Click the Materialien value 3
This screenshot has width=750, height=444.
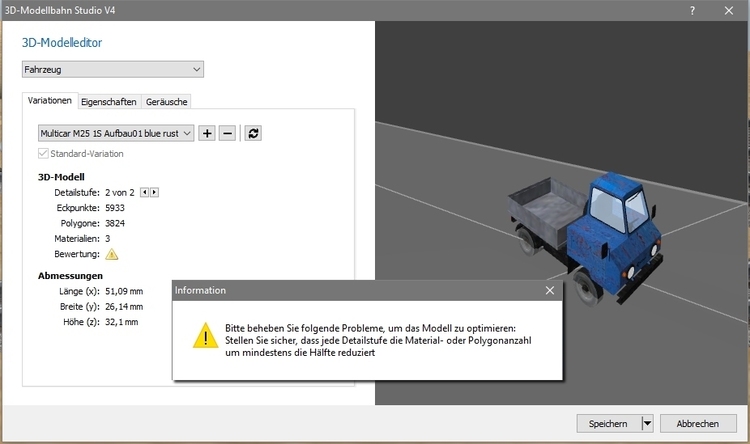coord(108,239)
